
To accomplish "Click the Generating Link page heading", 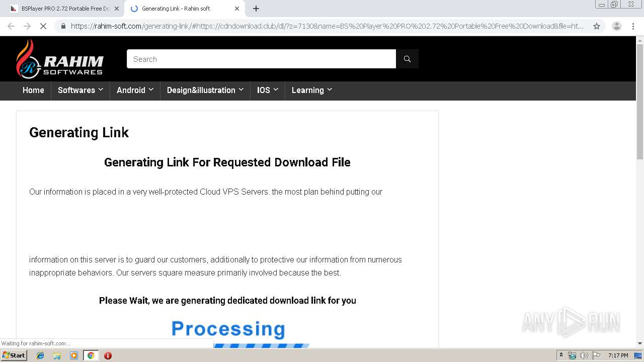I will click(x=79, y=133).
